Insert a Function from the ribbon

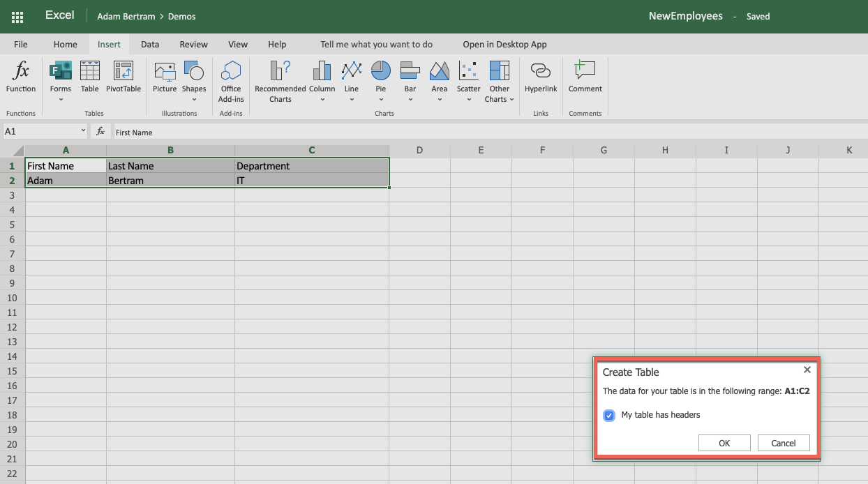(21, 77)
